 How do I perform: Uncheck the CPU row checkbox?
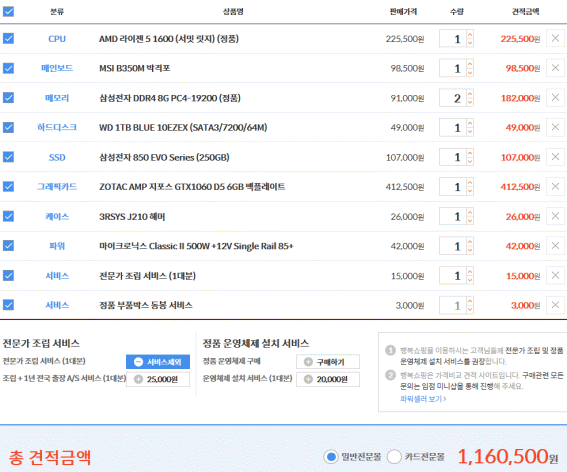click(8, 38)
